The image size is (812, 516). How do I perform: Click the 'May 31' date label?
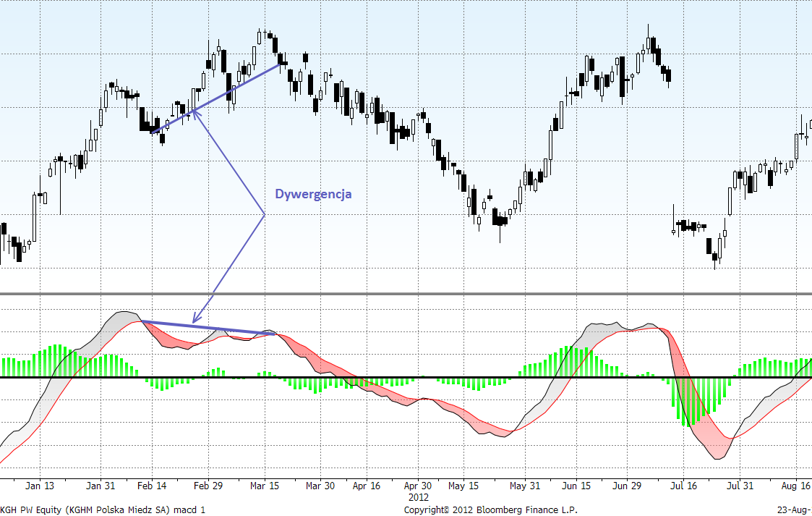pyautogui.click(x=525, y=486)
